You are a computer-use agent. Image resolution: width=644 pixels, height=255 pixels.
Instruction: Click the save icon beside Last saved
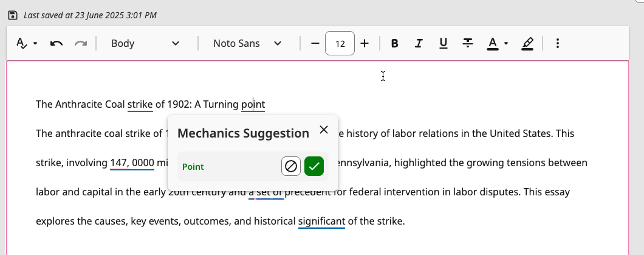point(13,15)
